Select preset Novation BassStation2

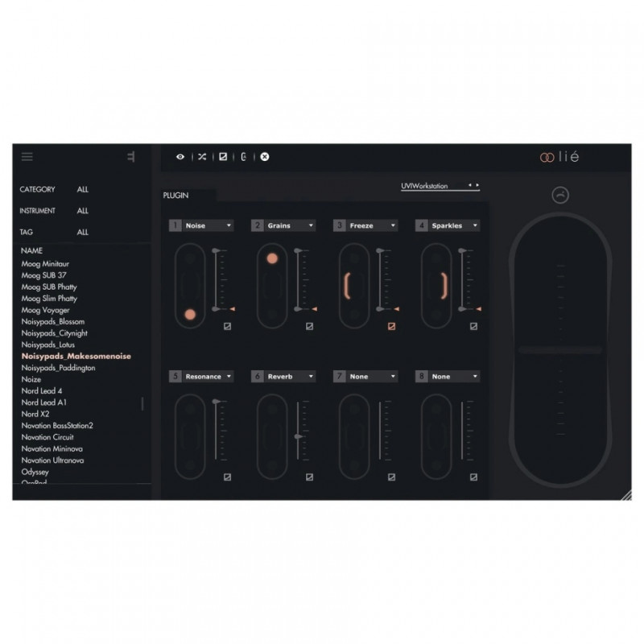pos(57,426)
